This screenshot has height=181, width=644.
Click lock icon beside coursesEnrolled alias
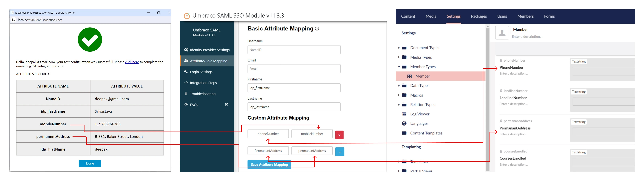(501, 151)
